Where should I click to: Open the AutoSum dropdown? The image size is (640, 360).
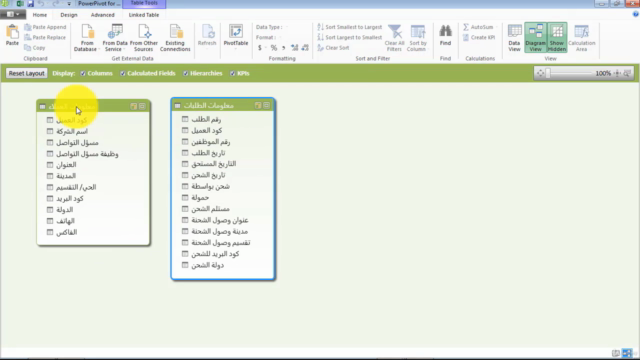click(480, 27)
